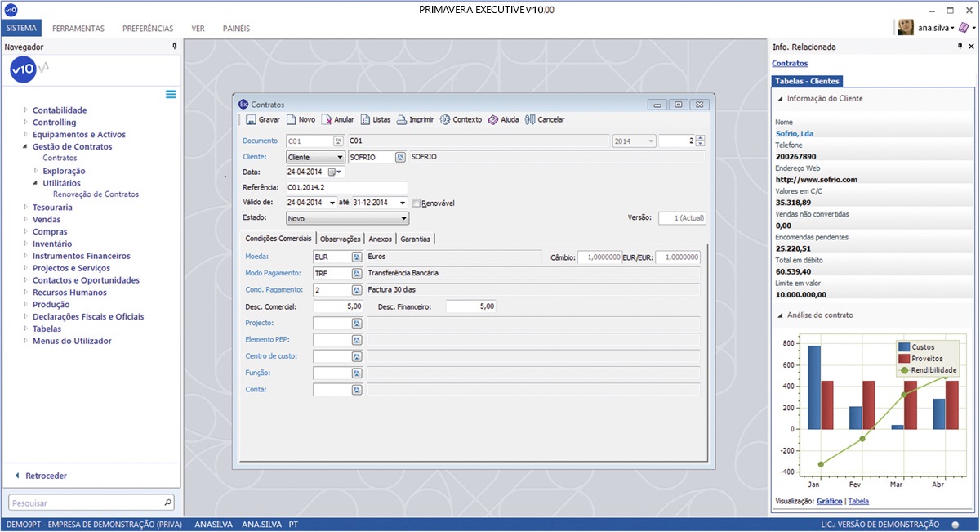Save the contract with the Gravar button
Screen dimensions: 980x532
262,119
